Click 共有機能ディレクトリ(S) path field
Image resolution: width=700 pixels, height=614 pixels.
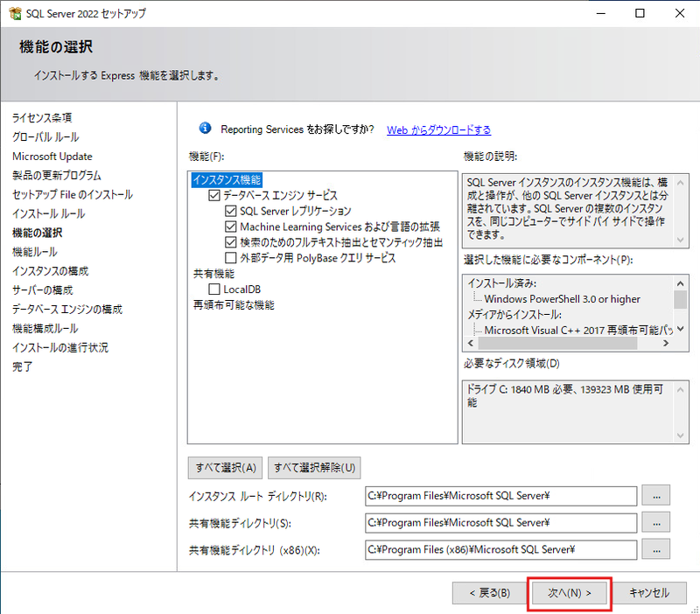[x=500, y=523]
